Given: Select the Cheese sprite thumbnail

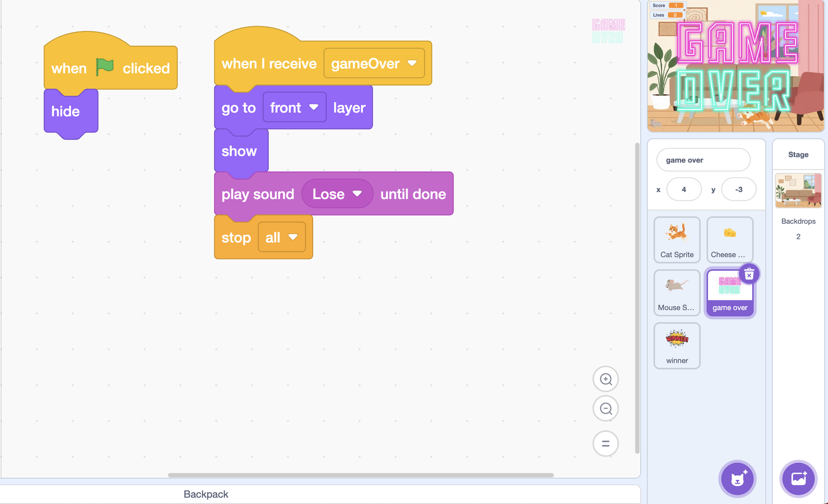Looking at the screenshot, I should tap(730, 240).
